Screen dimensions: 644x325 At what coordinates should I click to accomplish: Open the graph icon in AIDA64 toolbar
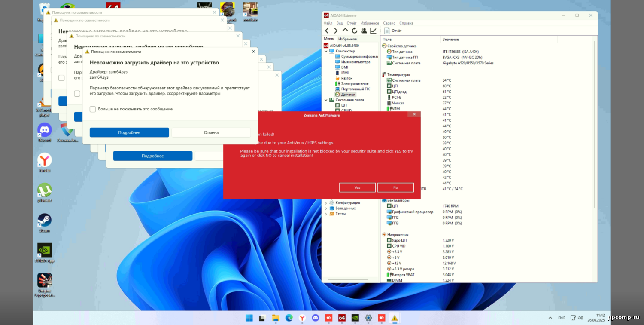[x=374, y=31]
